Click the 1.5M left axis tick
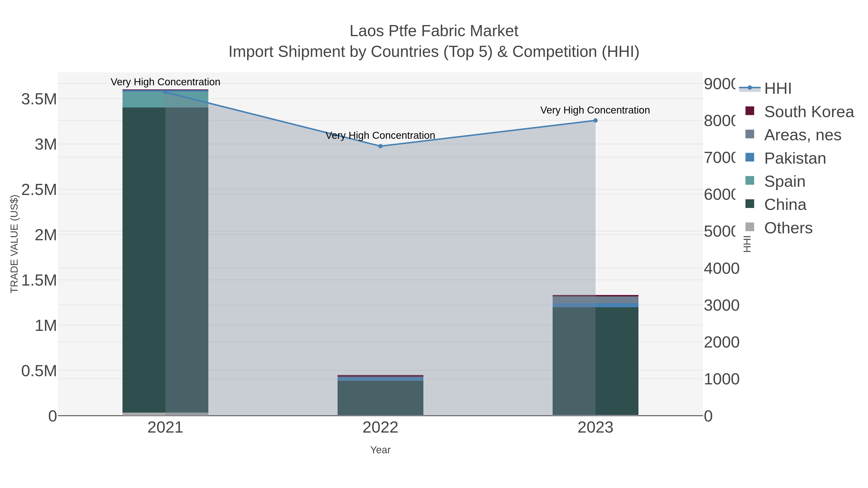Screen dimensions: 868x488 [x=39, y=280]
